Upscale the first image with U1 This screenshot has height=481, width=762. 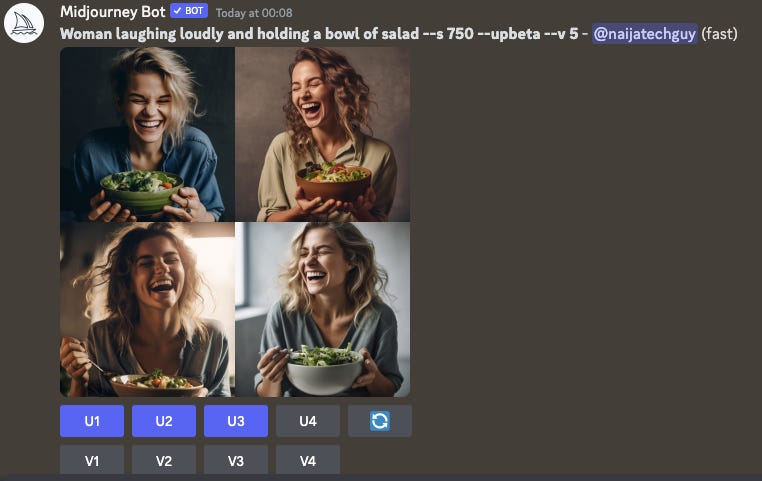(92, 421)
